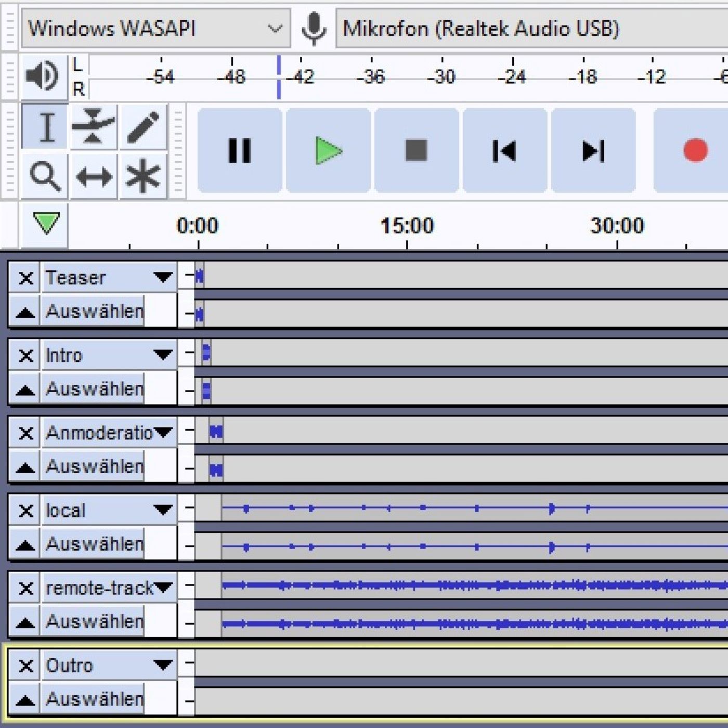Select the Time Shift tool
This screenshot has width=728, height=728.
(x=94, y=177)
